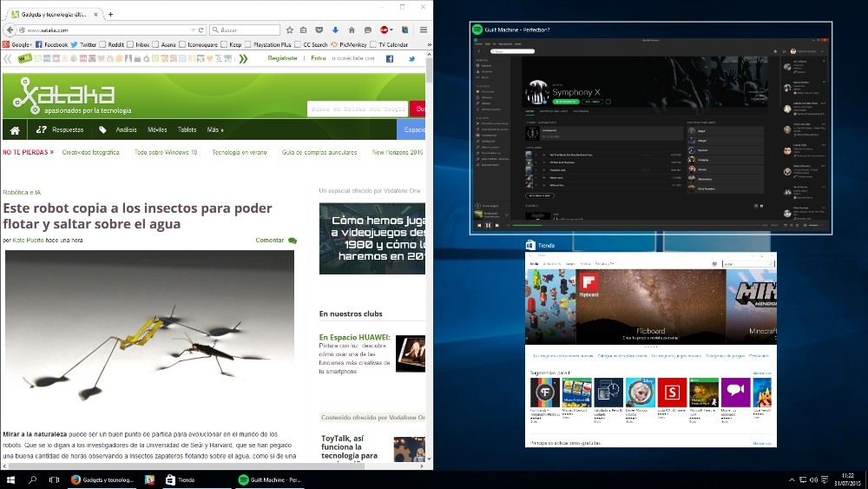This screenshot has height=489, width=868.
Task: Click the Firefox Buscar search field
Action: (245, 30)
